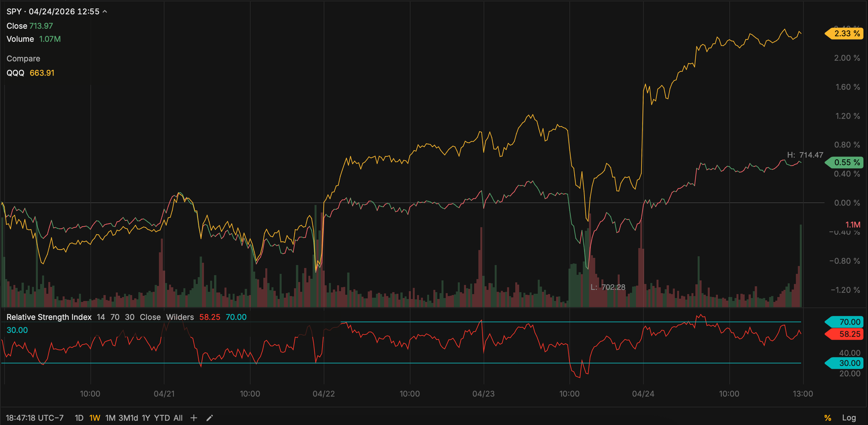Toggle Log scale mode

click(849, 417)
